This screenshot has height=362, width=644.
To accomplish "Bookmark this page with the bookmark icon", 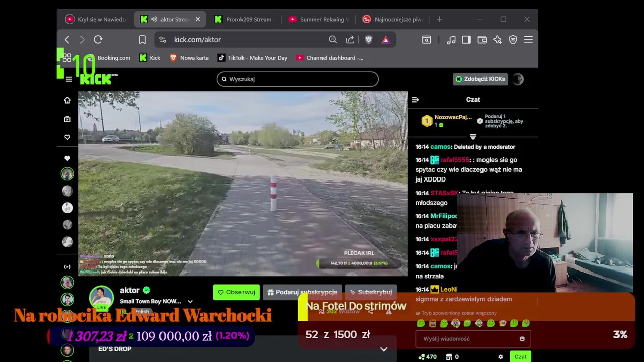I will coord(142,39).
